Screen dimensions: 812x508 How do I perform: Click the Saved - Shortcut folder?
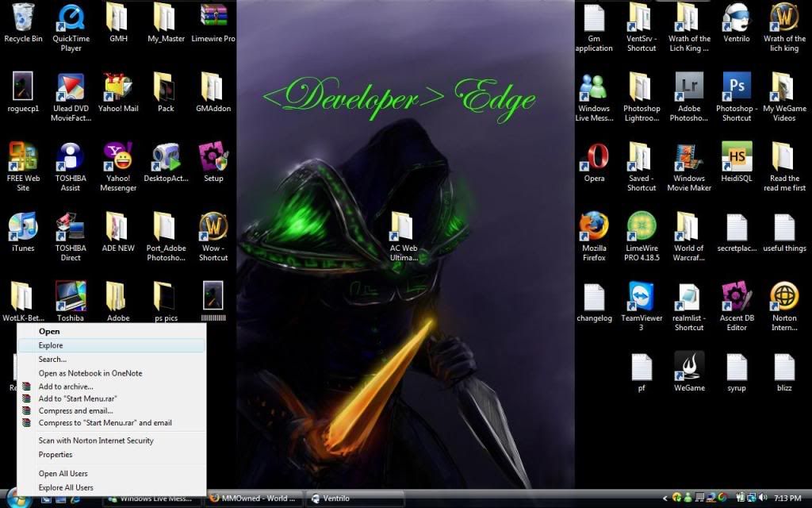coord(642,156)
